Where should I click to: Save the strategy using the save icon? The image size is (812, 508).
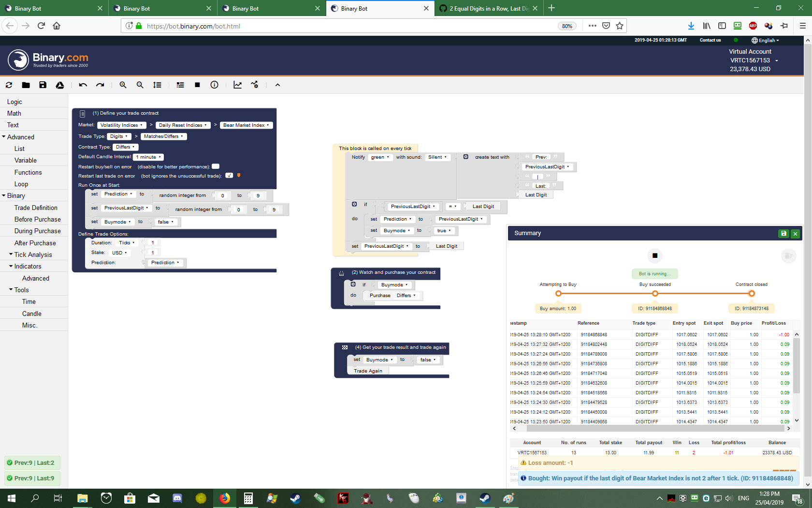click(x=43, y=85)
